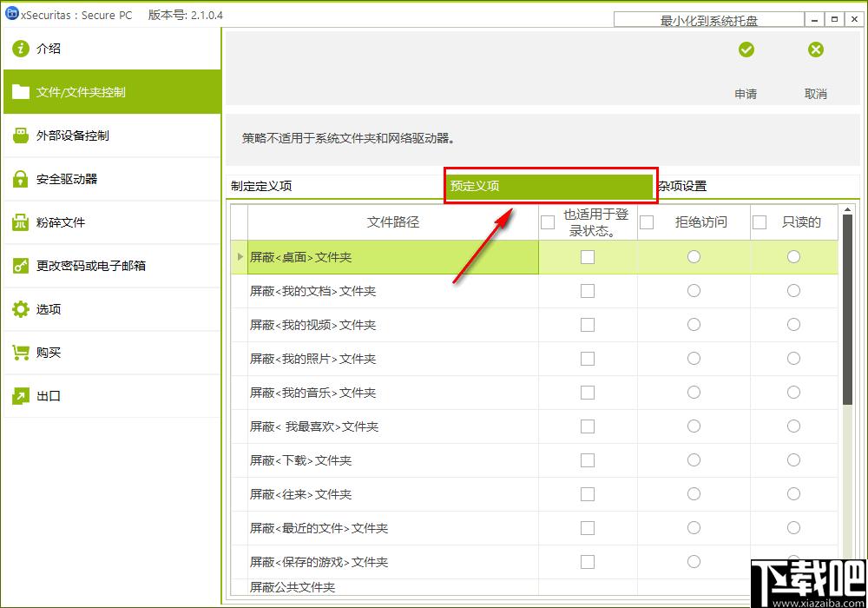Select 拒绝访问 radio for 屏蔽< 我最喜欢>文件夹

(694, 426)
